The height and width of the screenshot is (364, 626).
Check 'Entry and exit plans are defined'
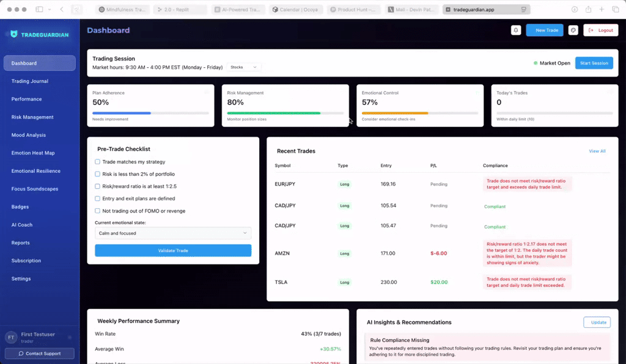tap(98, 198)
